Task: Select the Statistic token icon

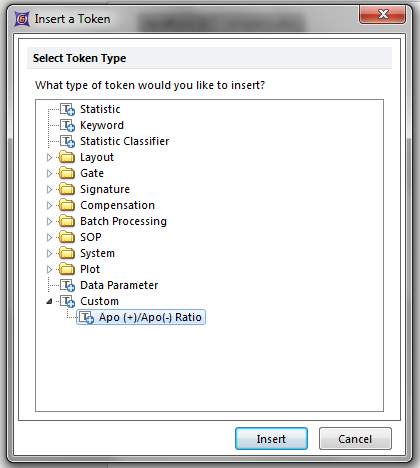Action: 67,109
